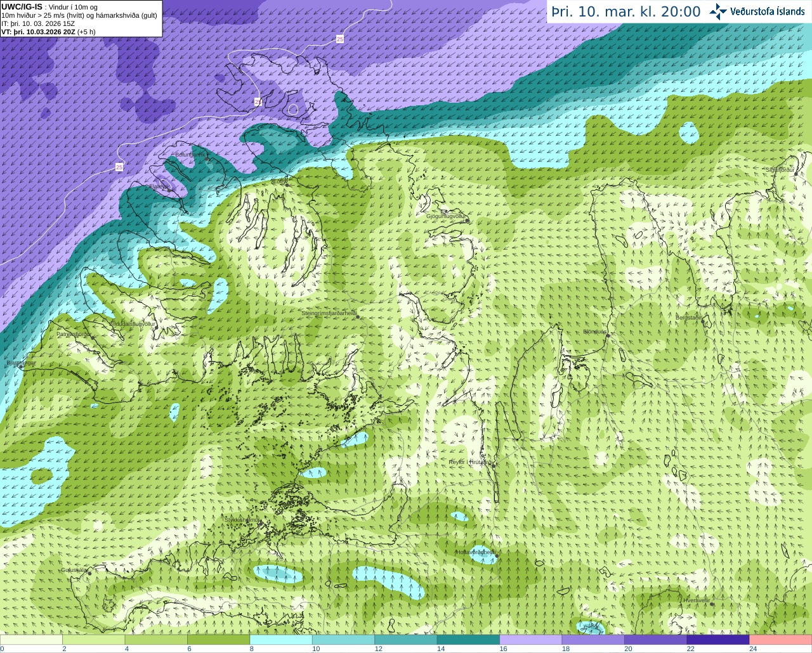
Task: Pick the 20–22 violet legend swatch
Action: (x=655, y=640)
